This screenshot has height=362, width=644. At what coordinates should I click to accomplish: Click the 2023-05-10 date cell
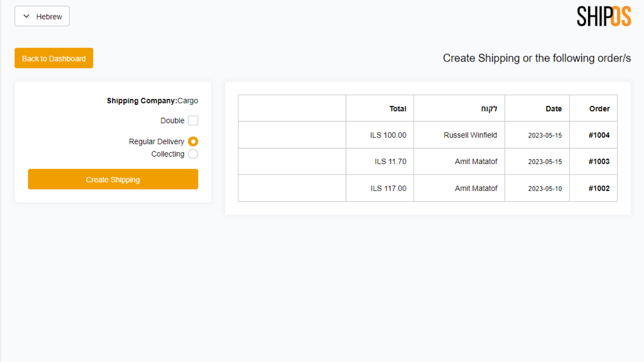coord(545,189)
